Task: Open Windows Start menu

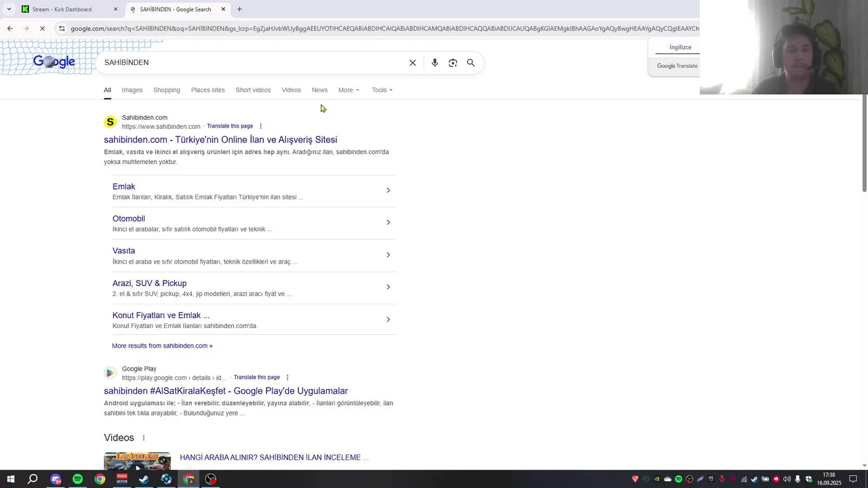Action: point(10,479)
